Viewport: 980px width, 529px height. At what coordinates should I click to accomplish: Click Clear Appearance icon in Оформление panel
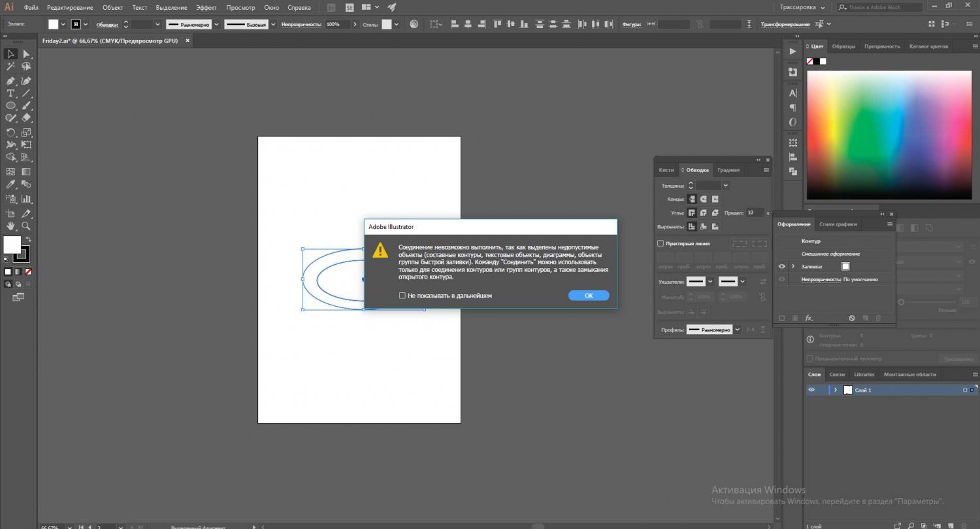tap(852, 318)
